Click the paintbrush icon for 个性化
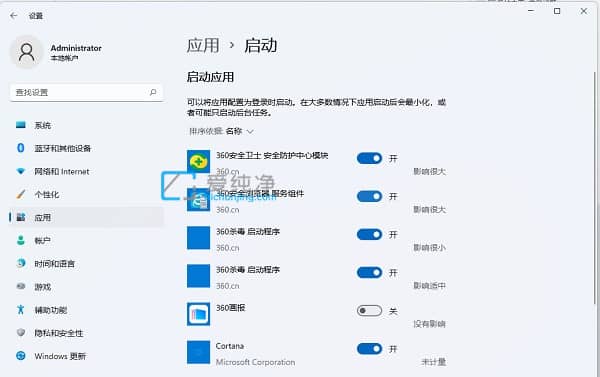 (x=21, y=194)
